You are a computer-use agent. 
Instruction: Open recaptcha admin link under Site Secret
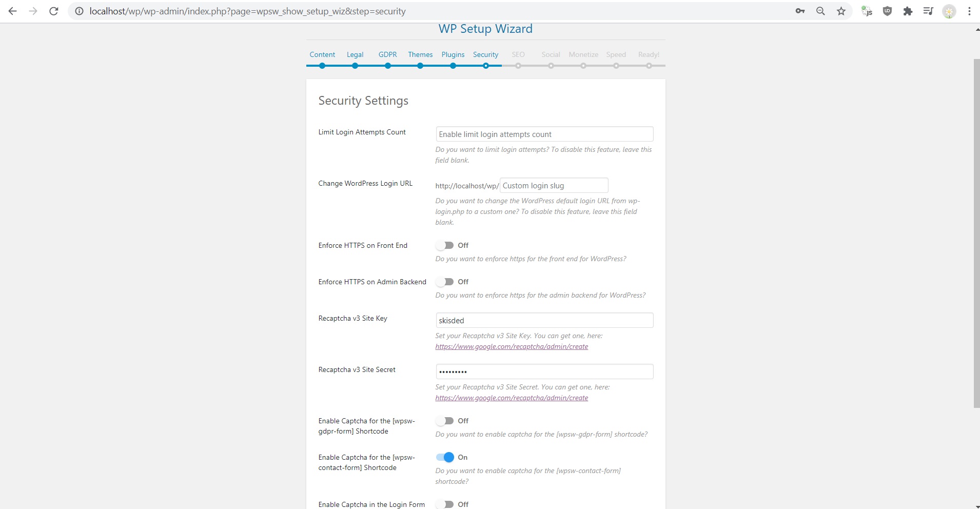(x=512, y=398)
